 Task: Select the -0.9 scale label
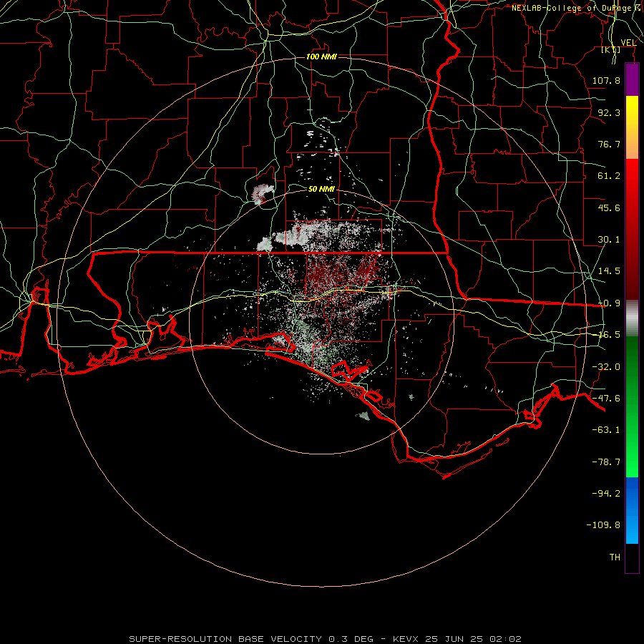609,303
